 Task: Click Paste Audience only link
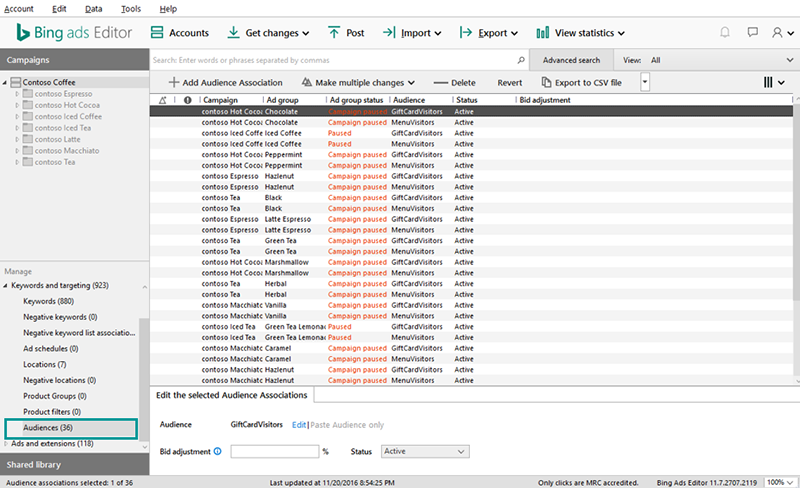[347, 425]
